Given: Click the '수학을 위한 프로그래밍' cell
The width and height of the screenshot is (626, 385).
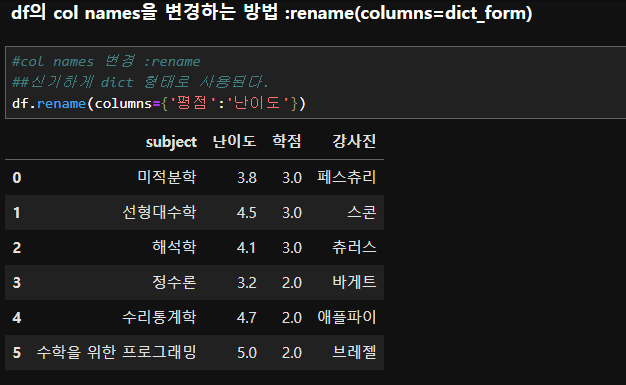Looking at the screenshot, I should click(117, 352).
